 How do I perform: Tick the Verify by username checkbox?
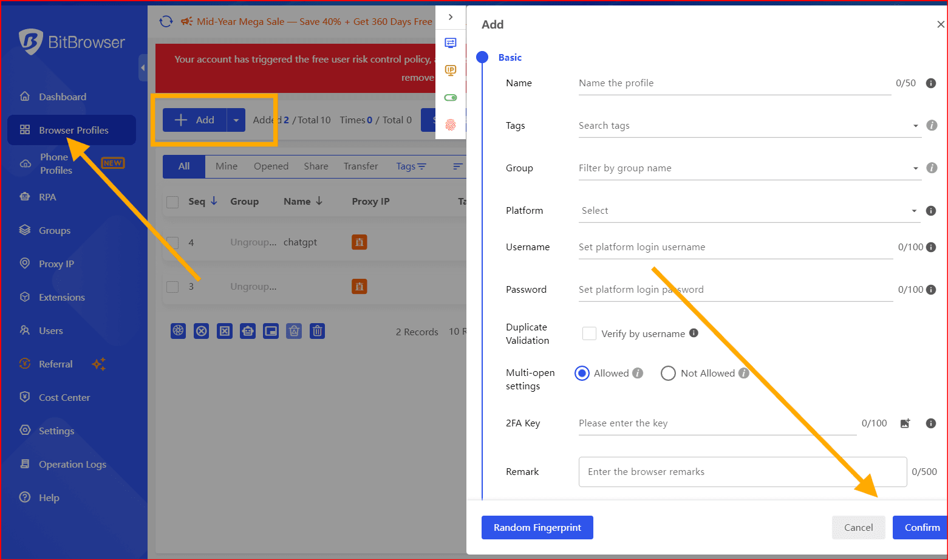click(589, 333)
